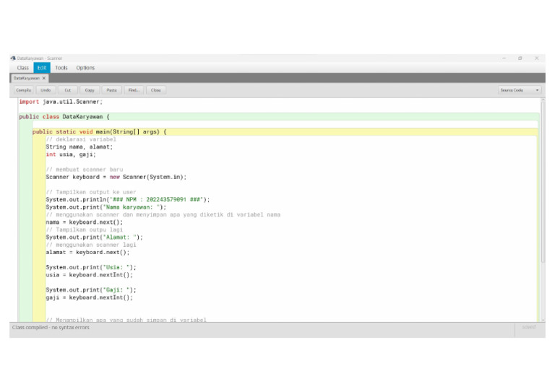
Task: Minimize the editor window
Action: coord(504,58)
